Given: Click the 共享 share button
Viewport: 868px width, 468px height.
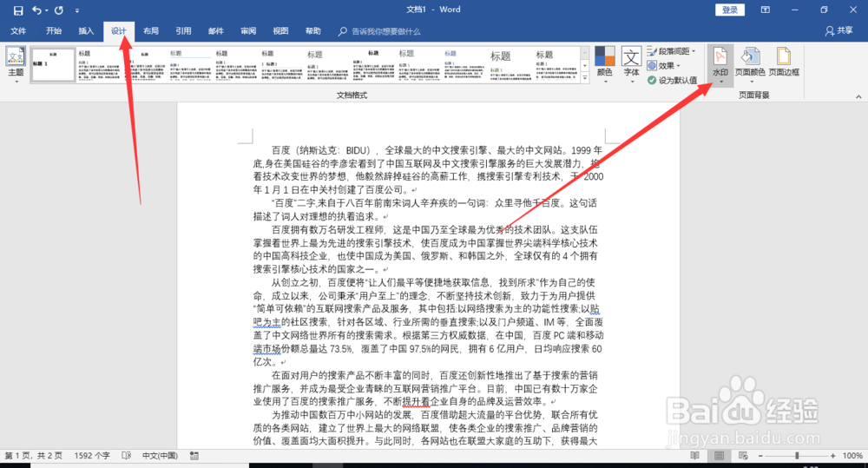Looking at the screenshot, I should tap(838, 31).
